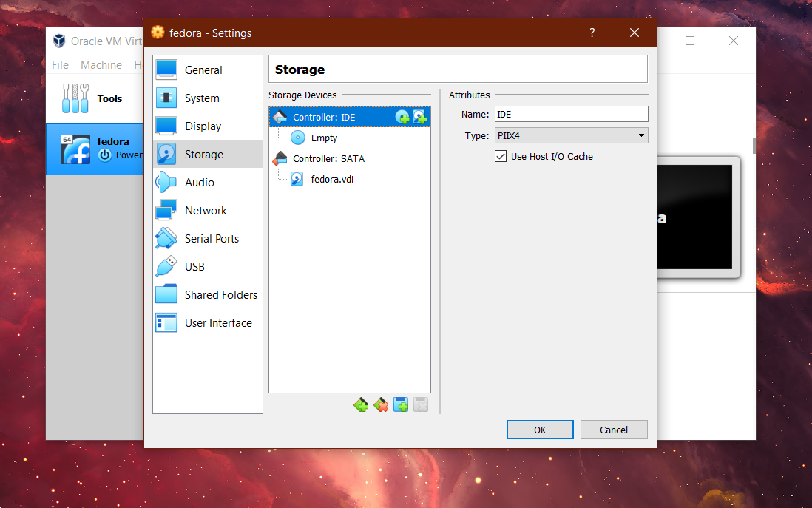Viewport: 812px width, 508px height.
Task: Toggle the Use Host I/O Cache checkbox
Action: coord(500,156)
